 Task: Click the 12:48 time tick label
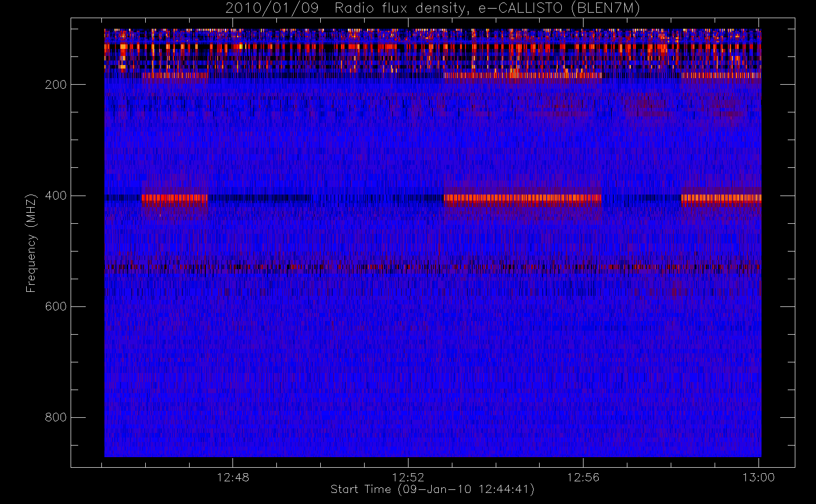point(233,477)
